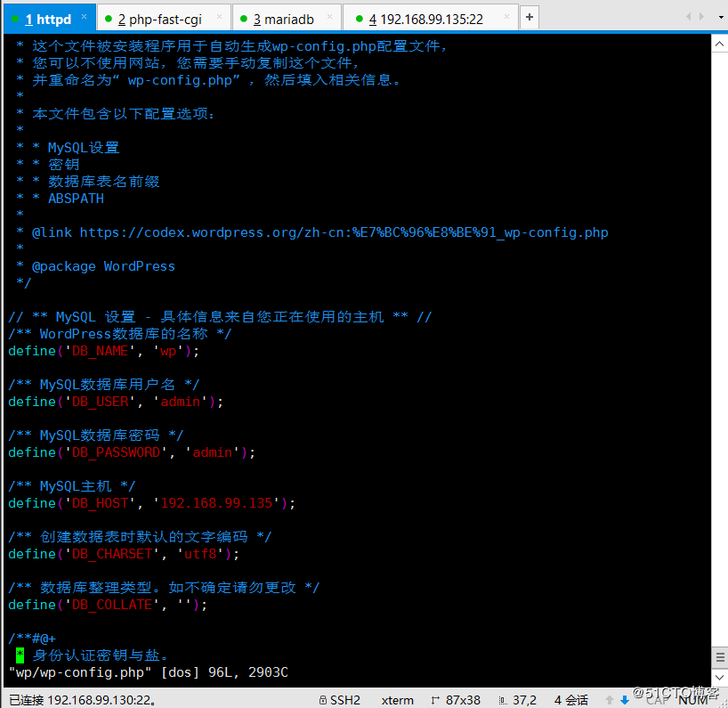The height and width of the screenshot is (708, 728).
Task: Open the mariadb session tab
Action: pyautogui.click(x=283, y=19)
